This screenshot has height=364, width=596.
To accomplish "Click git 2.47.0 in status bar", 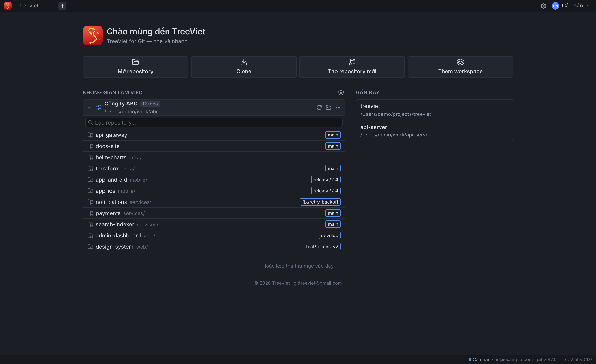I will click(x=547, y=359).
